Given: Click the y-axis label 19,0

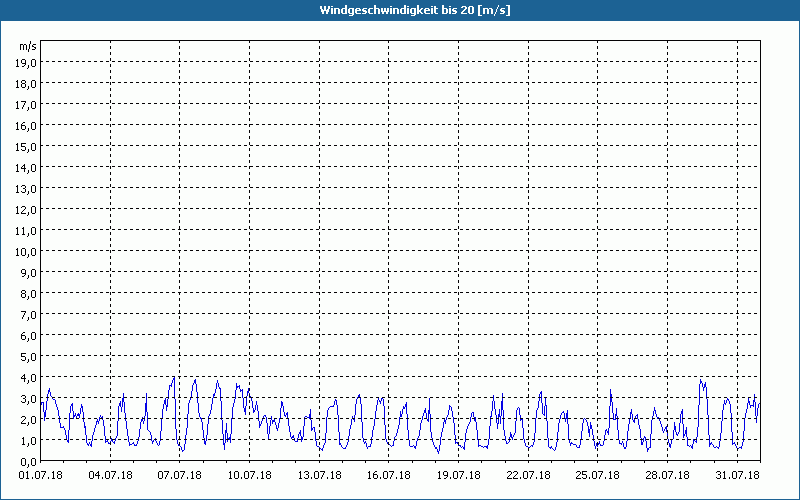Looking at the screenshot, I should (27, 63).
